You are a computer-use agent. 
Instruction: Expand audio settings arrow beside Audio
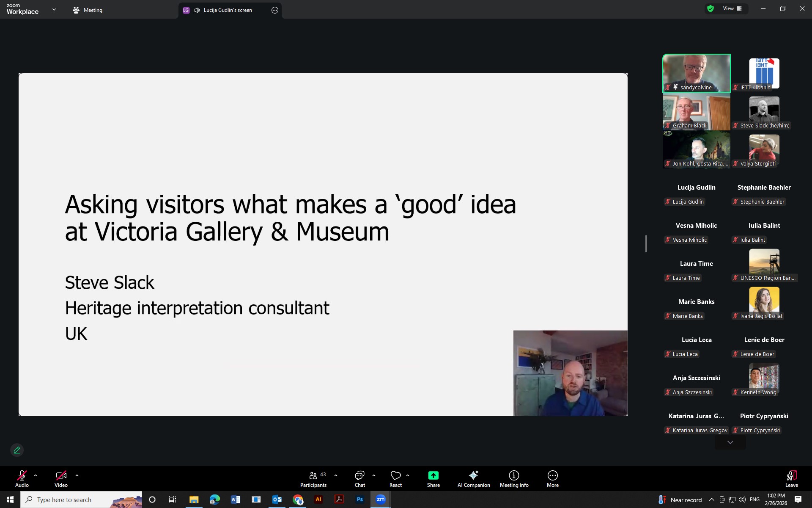(36, 475)
